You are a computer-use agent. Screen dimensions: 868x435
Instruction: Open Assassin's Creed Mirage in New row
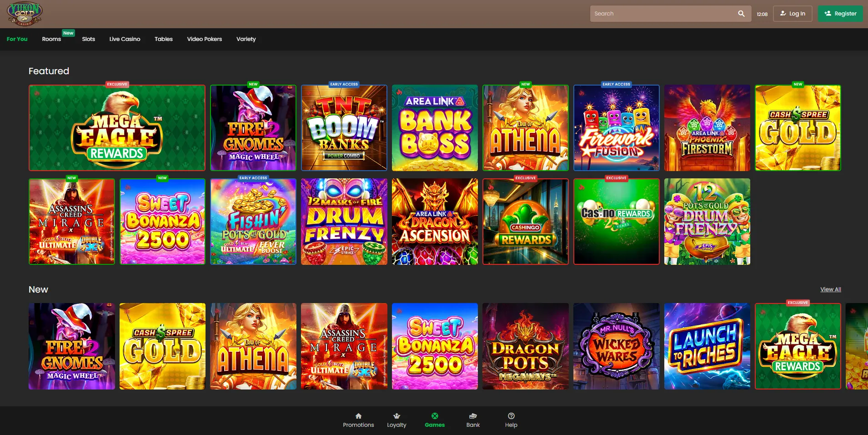coord(344,346)
